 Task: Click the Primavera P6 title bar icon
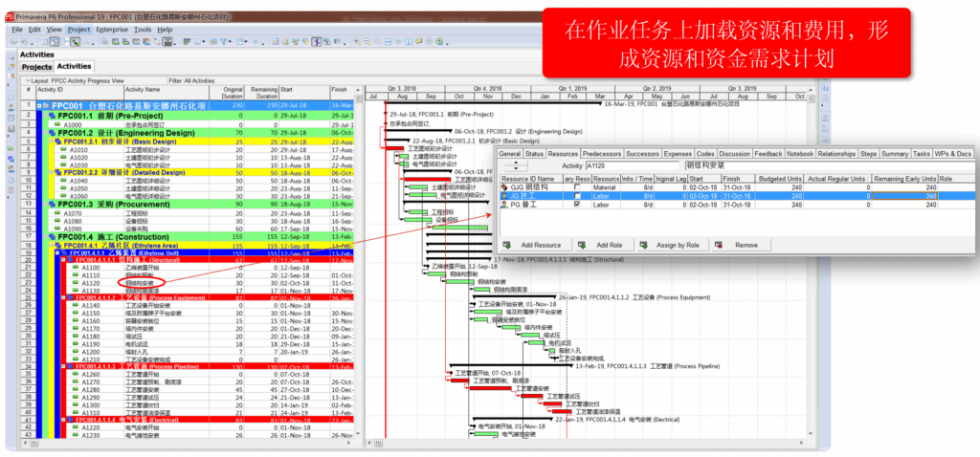9,17
